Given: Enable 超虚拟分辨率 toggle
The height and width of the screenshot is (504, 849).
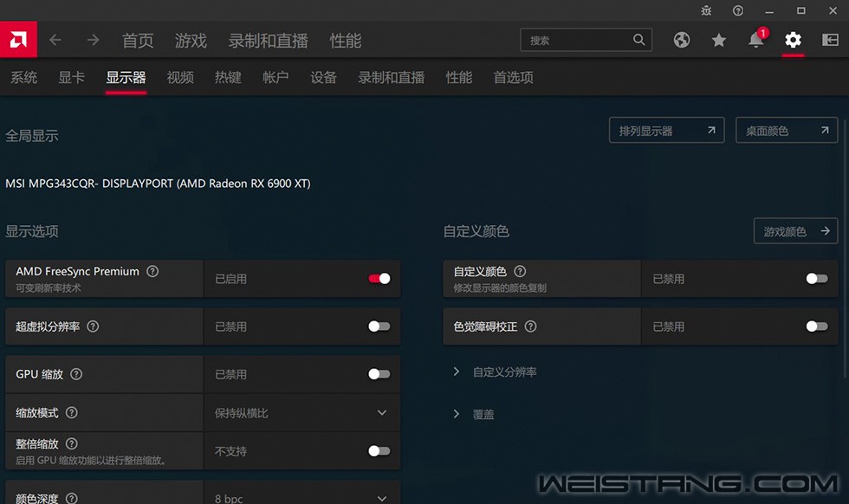Looking at the screenshot, I should [x=379, y=326].
